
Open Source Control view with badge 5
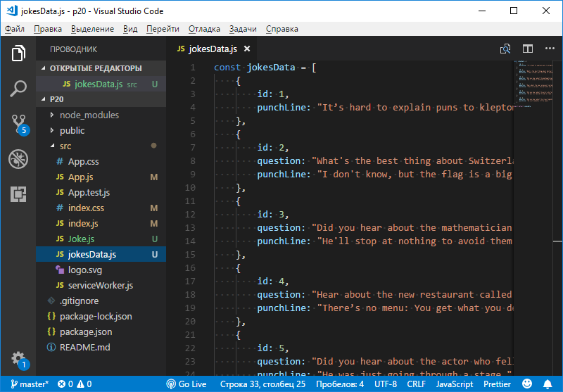coord(18,124)
